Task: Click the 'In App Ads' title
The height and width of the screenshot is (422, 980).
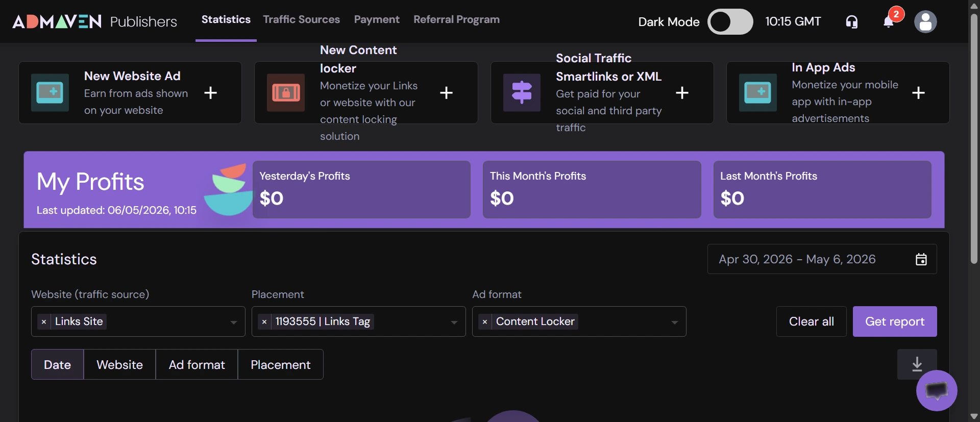Action: point(823,67)
